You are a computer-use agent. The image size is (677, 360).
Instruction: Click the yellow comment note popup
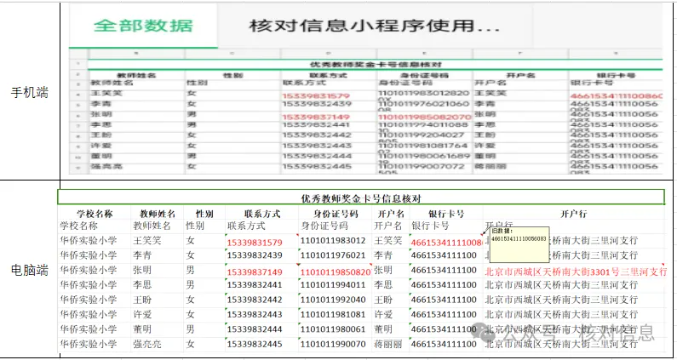point(519,244)
